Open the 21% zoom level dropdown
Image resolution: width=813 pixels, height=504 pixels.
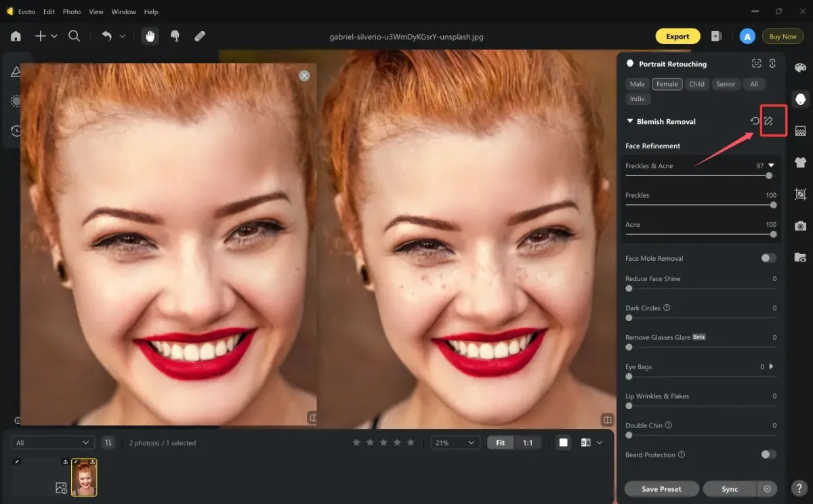tap(455, 442)
